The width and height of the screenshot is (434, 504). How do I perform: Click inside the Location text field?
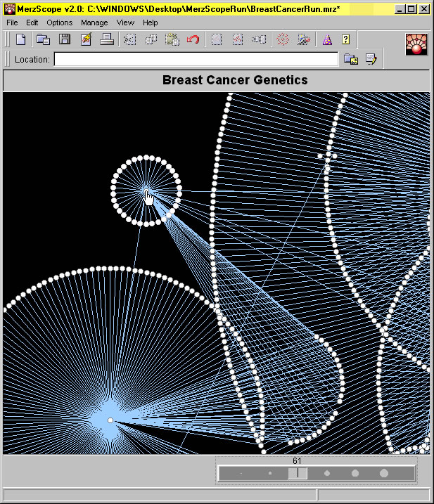click(x=196, y=60)
